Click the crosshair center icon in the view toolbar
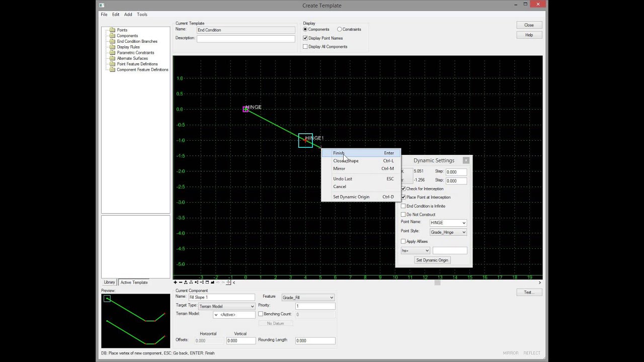 click(x=228, y=283)
